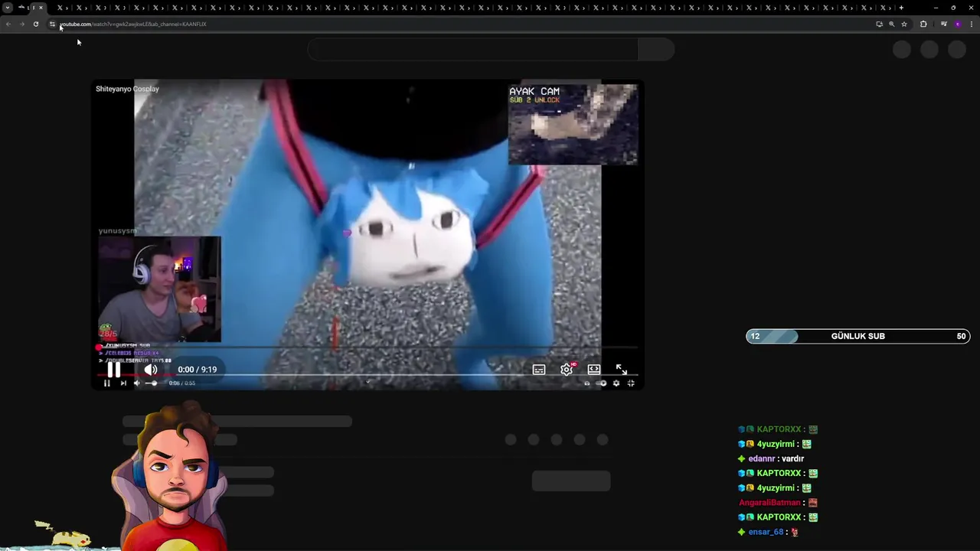Bookmark this page with the star icon
The height and width of the screenshot is (551, 980).
[904, 24]
